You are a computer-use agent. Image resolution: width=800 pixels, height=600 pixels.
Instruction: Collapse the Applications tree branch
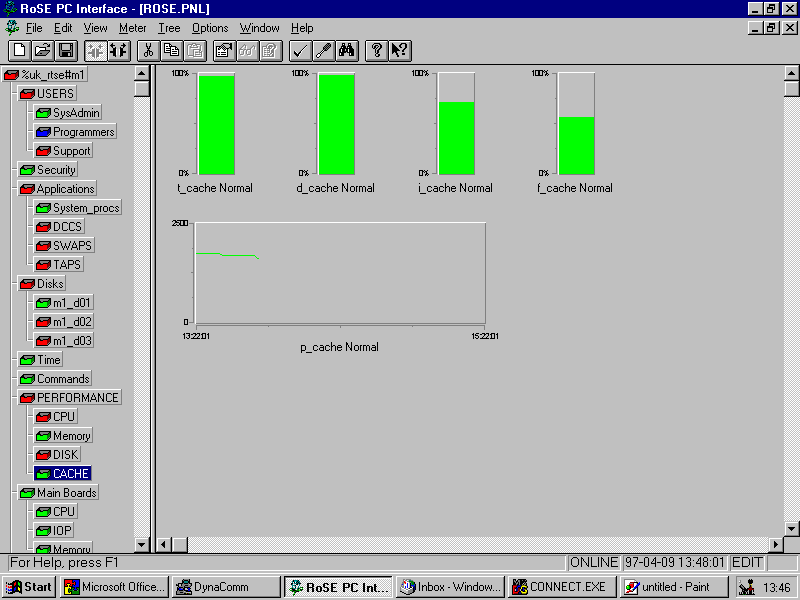(x=26, y=189)
